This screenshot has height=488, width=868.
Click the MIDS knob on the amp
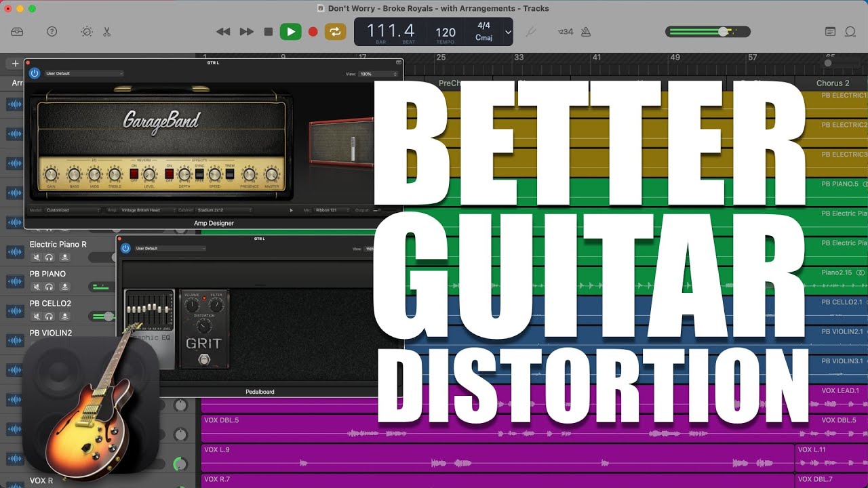point(94,174)
